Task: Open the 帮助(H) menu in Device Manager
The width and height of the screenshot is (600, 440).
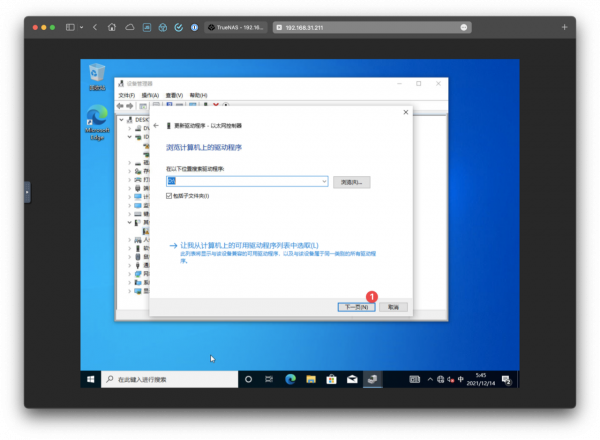Action: (198, 95)
